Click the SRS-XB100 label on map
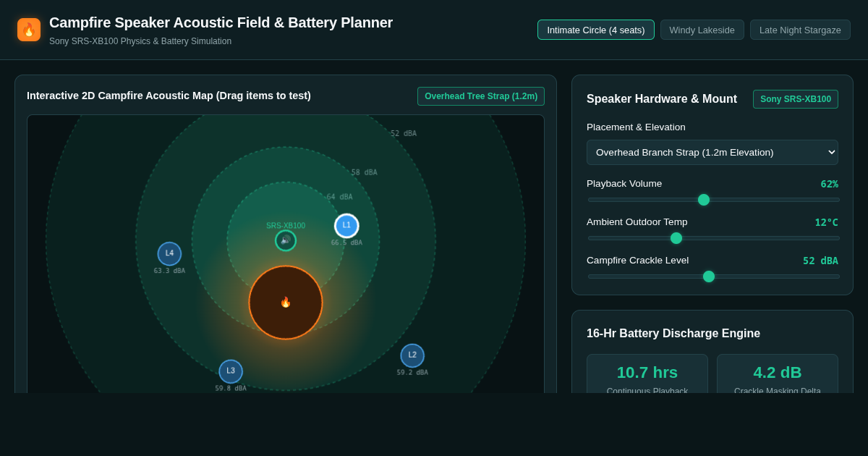This screenshot has height=456, width=868. 286,226
